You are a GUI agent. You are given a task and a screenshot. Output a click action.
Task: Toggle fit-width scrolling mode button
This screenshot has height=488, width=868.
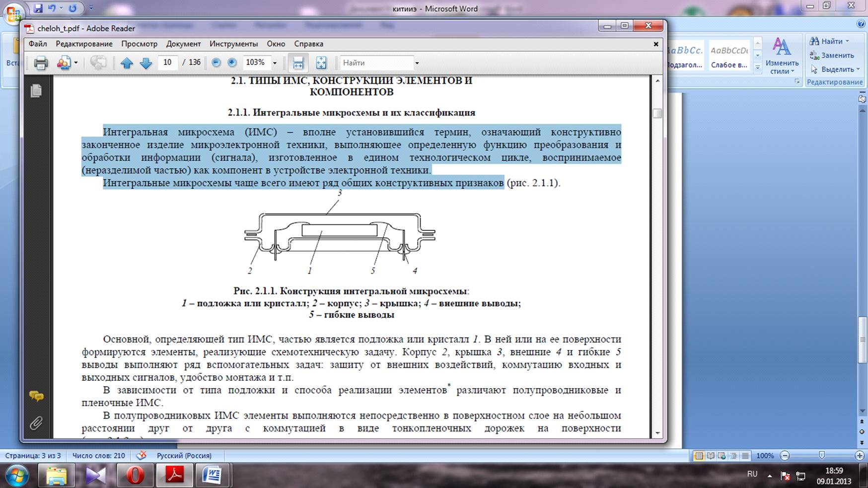point(298,63)
